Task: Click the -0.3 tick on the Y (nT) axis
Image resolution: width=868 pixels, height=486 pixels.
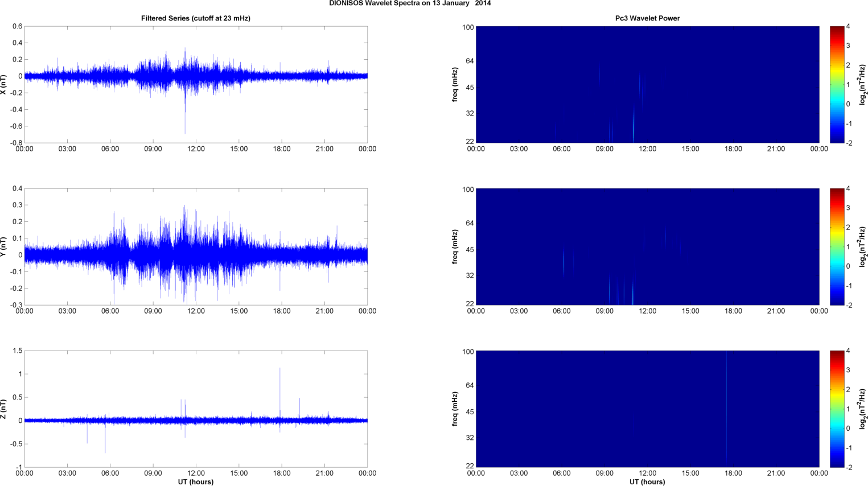Action: pyautogui.click(x=16, y=305)
